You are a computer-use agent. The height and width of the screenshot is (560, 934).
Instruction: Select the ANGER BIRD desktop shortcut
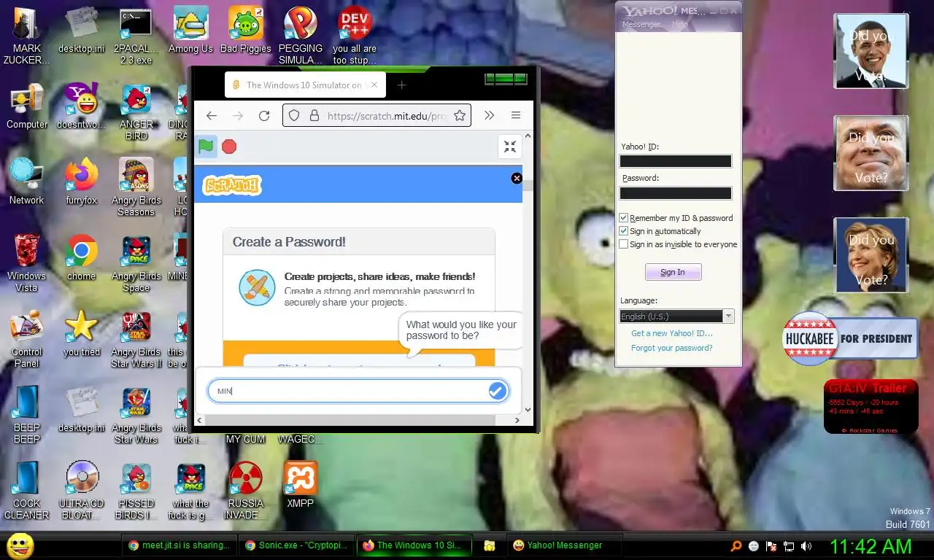pyautogui.click(x=136, y=112)
